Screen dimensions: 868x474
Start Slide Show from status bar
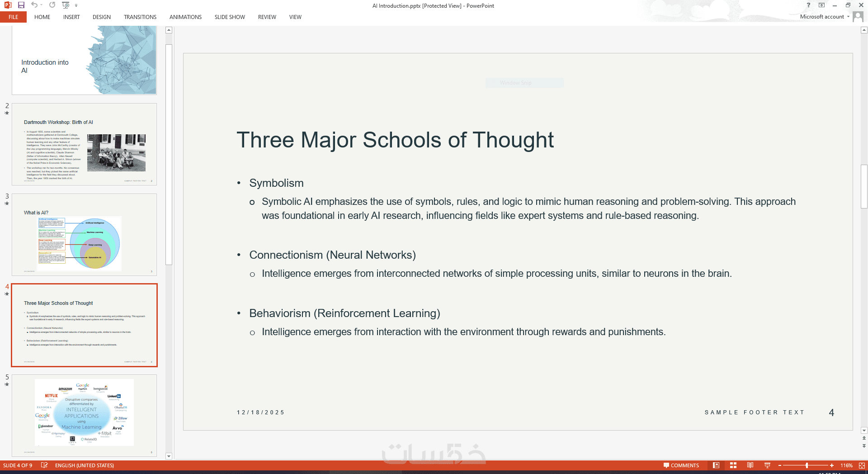point(767,465)
